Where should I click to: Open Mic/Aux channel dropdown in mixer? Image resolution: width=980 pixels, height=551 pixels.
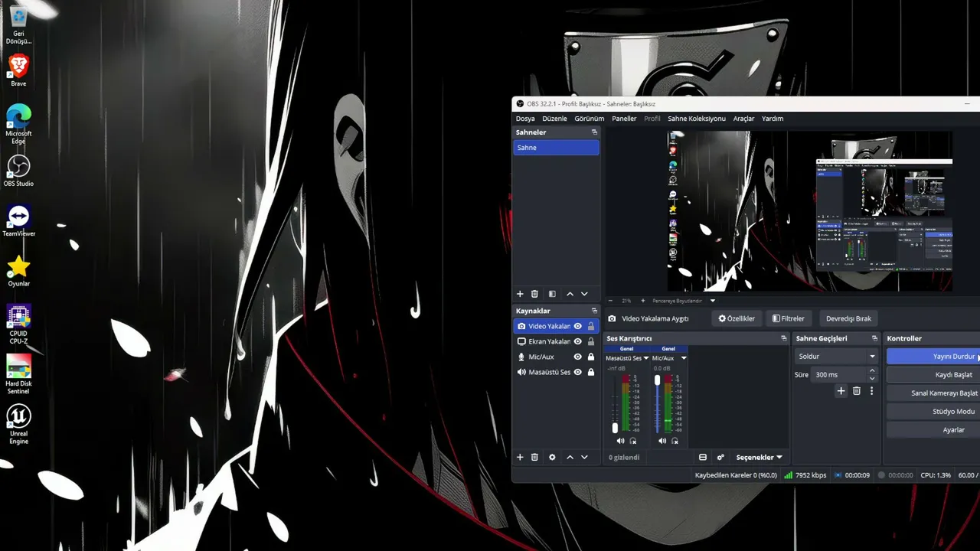tap(684, 358)
